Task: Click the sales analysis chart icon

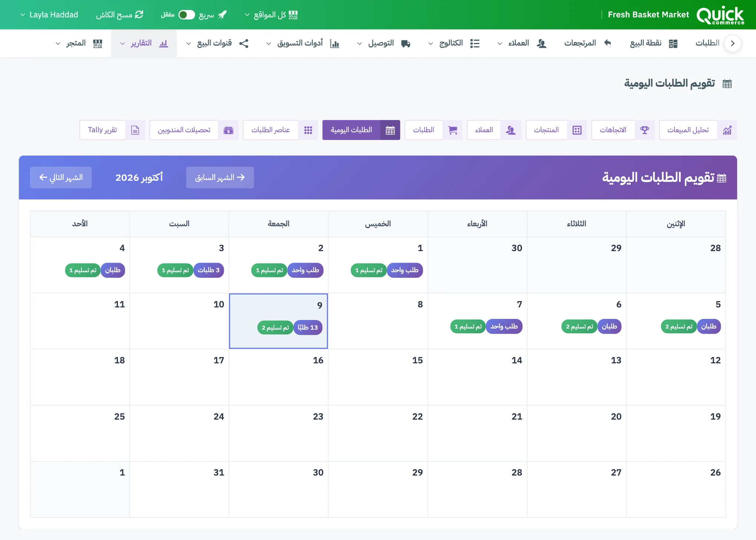Action: (x=727, y=130)
